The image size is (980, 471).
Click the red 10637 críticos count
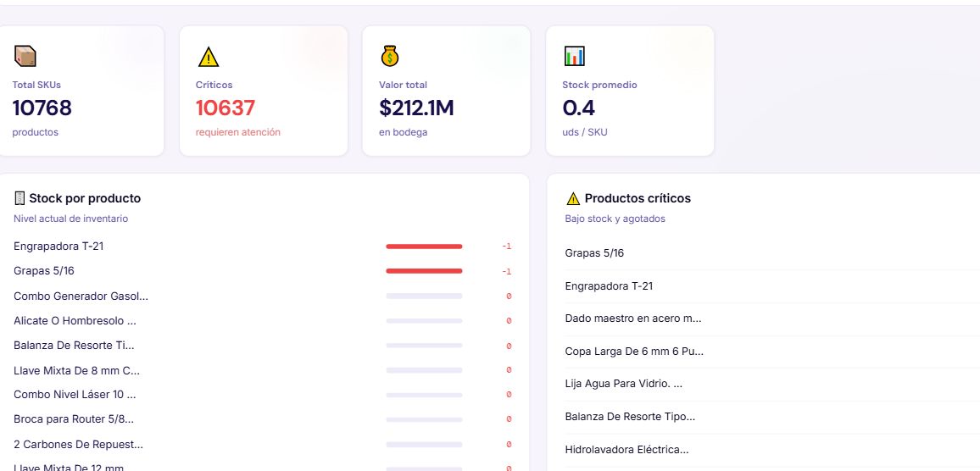coord(225,108)
